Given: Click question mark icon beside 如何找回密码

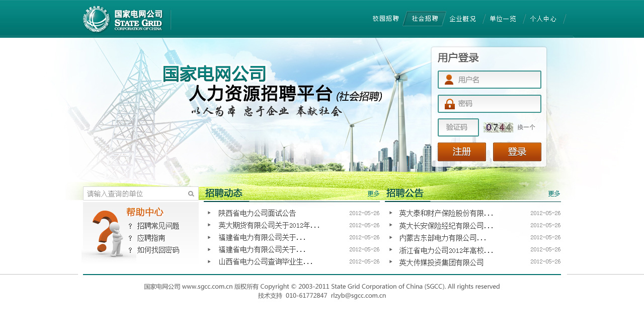Looking at the screenshot, I should pos(130,250).
